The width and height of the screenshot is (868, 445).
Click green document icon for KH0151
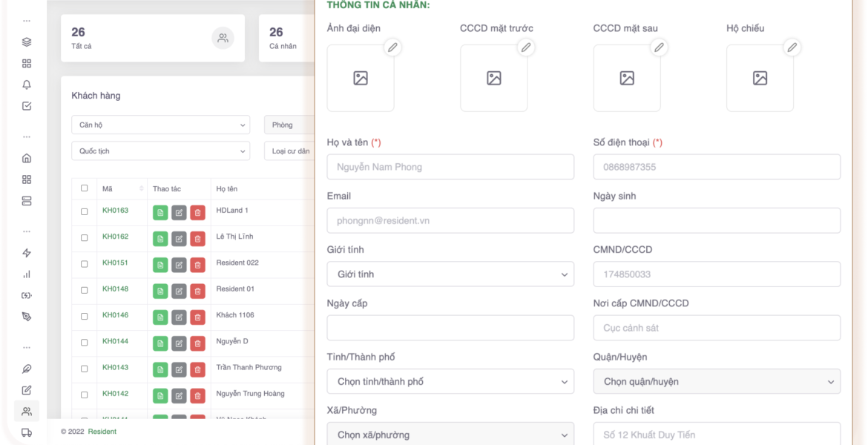pos(160,265)
